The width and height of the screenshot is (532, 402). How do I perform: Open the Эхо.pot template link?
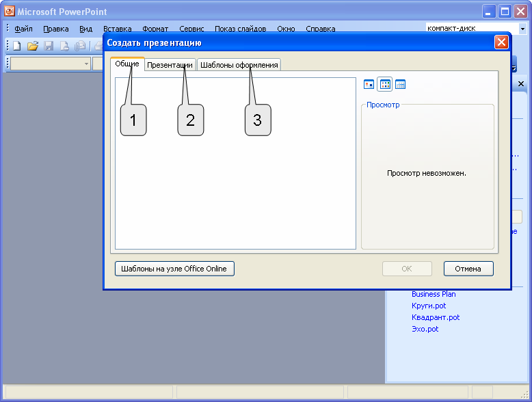click(x=425, y=329)
